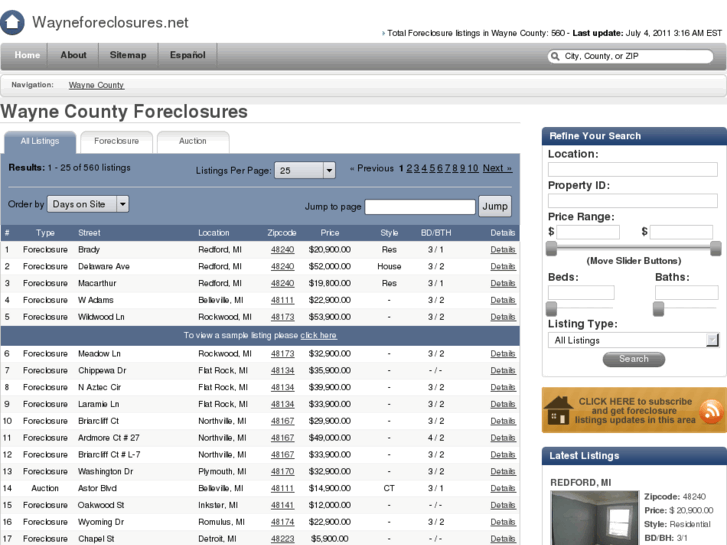Click the maximum price range slider handle
The width and height of the screenshot is (727, 545).
[716, 249]
